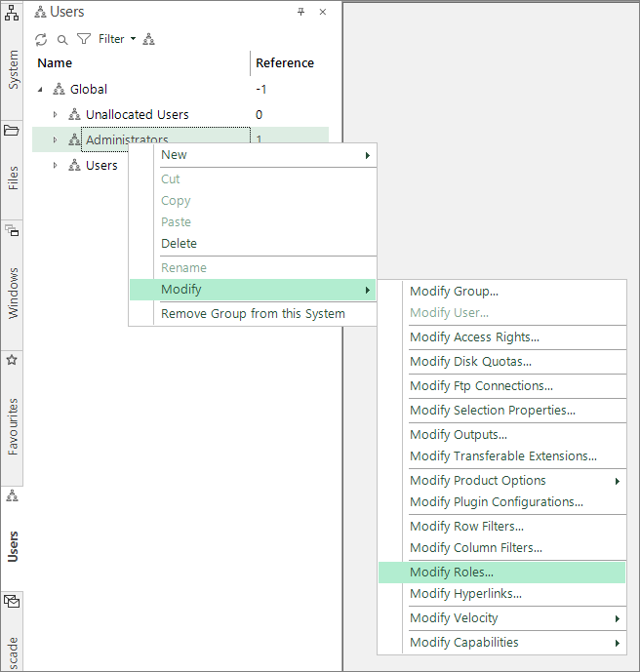
Task: Open the Filter dropdown arrow
Action: pos(134,39)
